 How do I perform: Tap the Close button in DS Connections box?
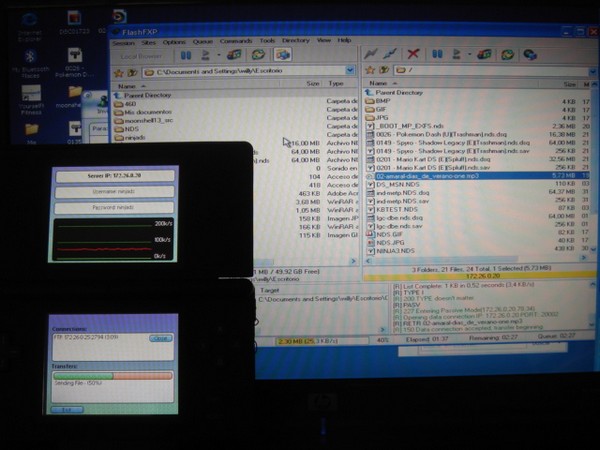click(x=160, y=338)
